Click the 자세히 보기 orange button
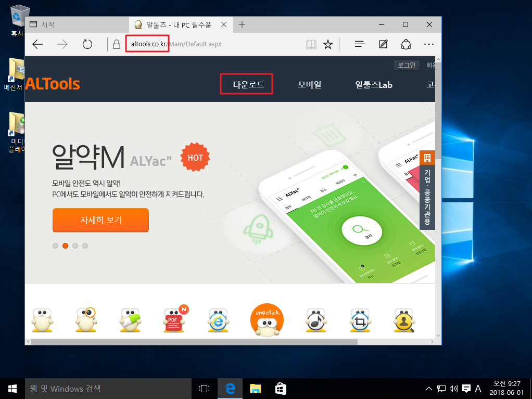 tap(100, 220)
